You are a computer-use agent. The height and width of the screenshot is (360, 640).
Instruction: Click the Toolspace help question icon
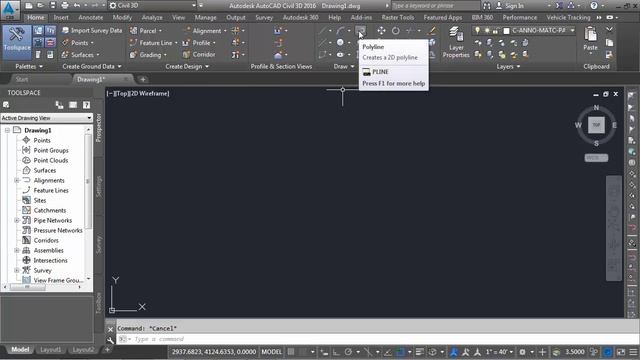pos(87,105)
